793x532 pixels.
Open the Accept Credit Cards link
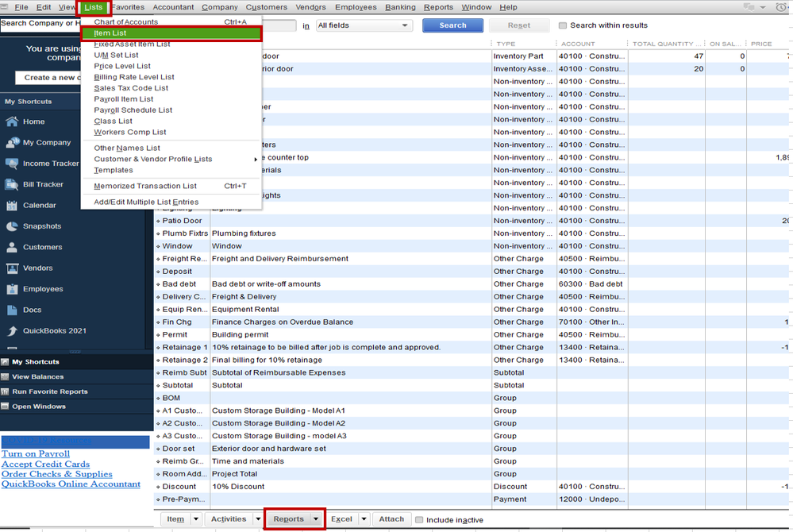pos(45,465)
